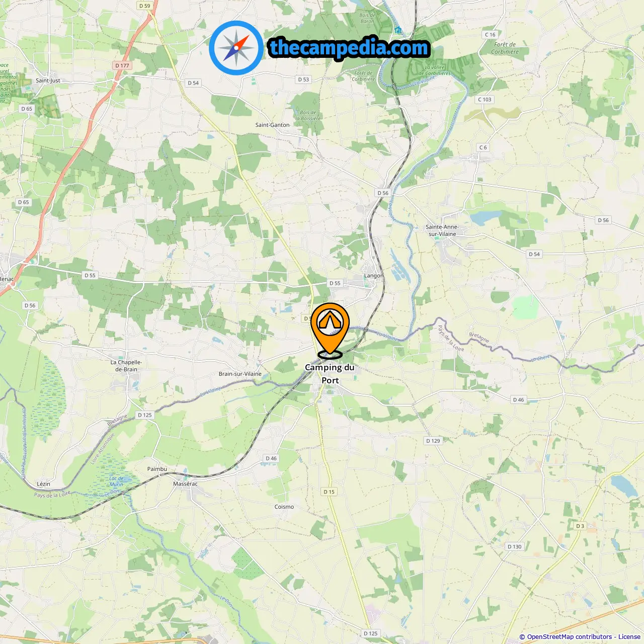Click the D 59 road shield
The height and width of the screenshot is (644, 644).
(x=144, y=6)
